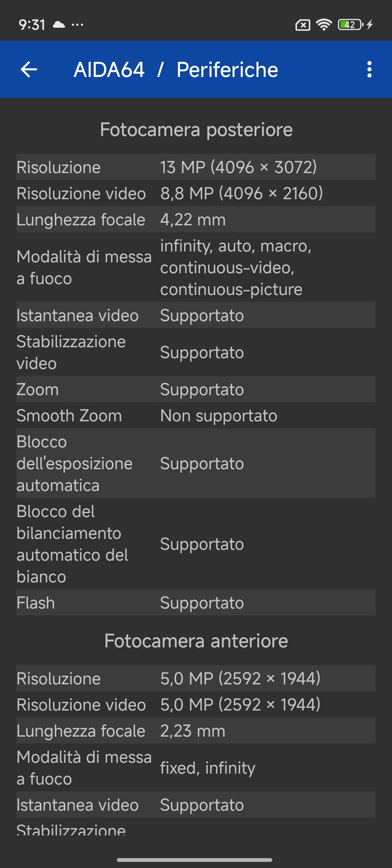This screenshot has height=868, width=392.
Task: Tap the Fotocamera anteriore section header
Action: click(x=196, y=641)
